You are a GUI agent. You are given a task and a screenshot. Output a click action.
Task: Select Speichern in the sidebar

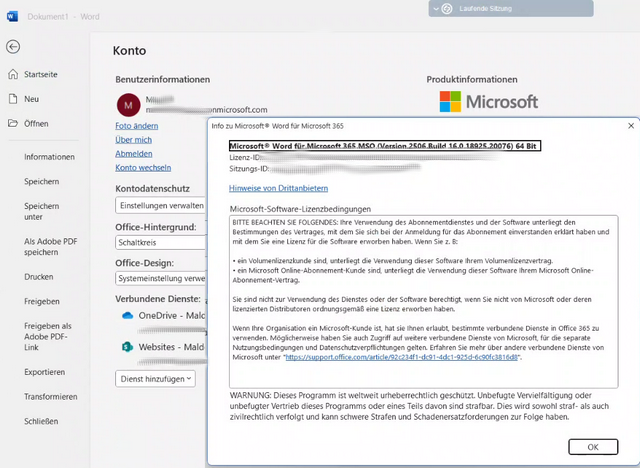tap(41, 181)
